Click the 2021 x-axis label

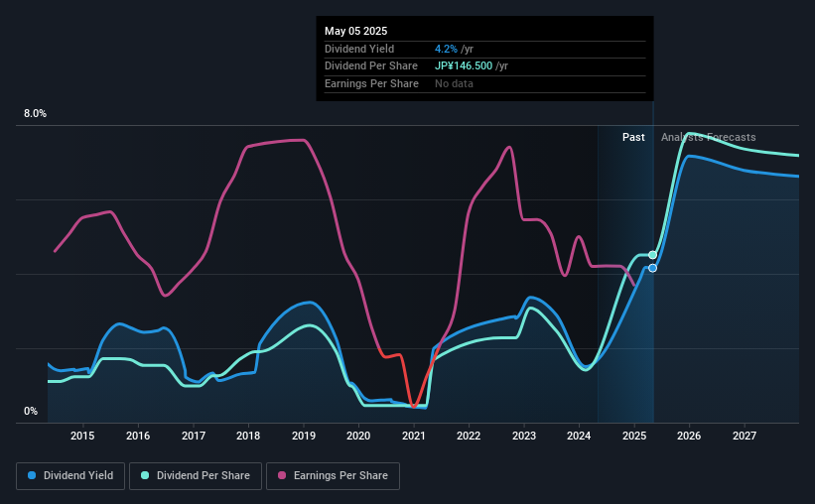(414, 436)
